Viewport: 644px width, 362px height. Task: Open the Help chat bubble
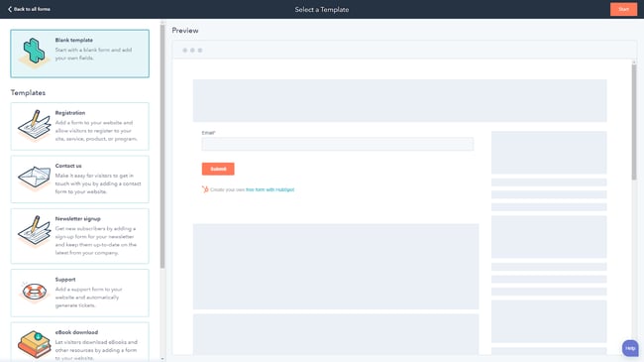pos(630,348)
